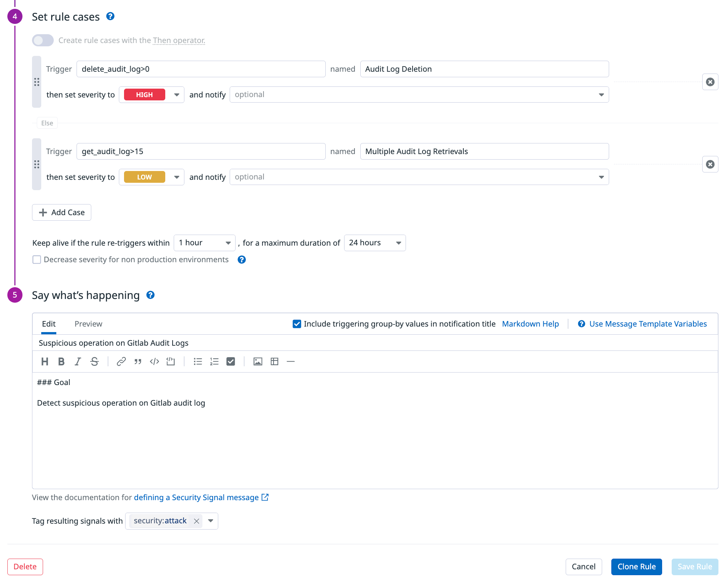Click the Bold formatting icon
The width and height of the screenshot is (728, 584).
click(61, 362)
